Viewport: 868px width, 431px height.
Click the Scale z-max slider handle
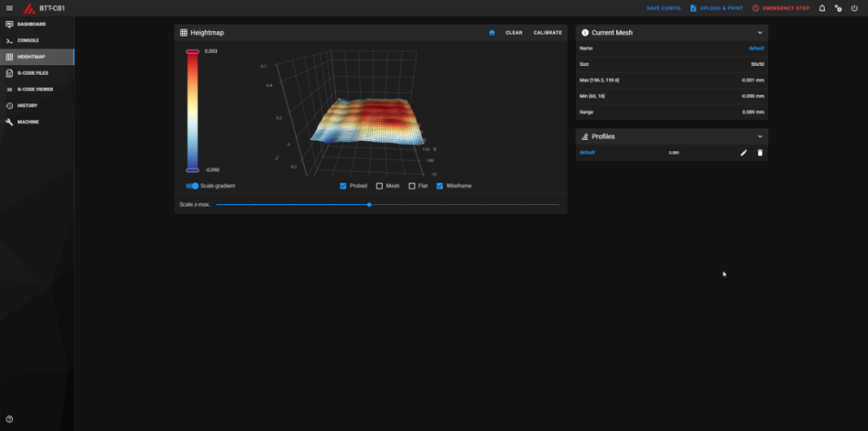369,205
